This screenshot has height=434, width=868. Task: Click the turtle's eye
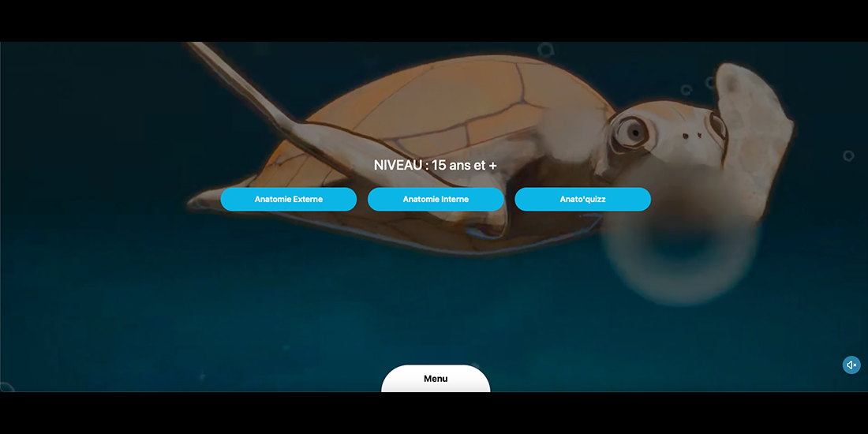point(631,131)
